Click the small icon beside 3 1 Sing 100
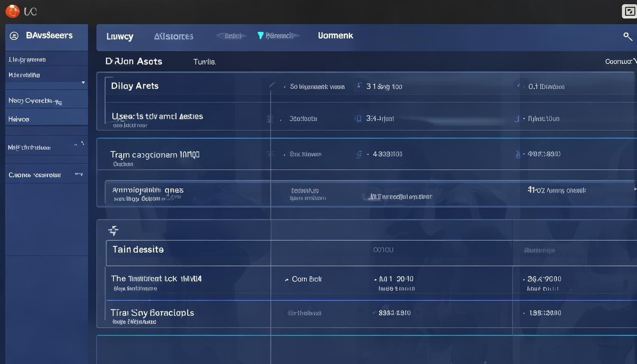The height and width of the screenshot is (364, 637). click(359, 86)
